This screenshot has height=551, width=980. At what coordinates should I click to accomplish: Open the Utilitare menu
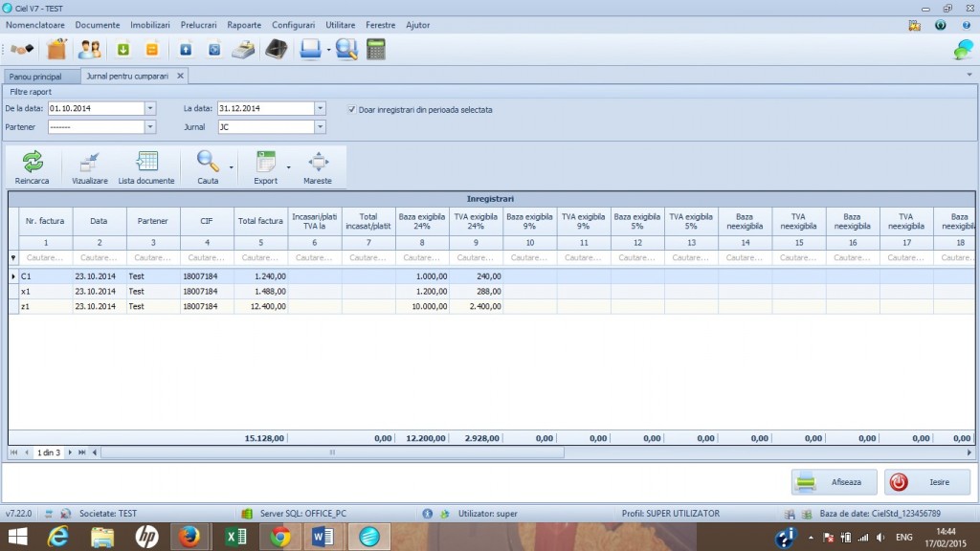click(x=340, y=25)
